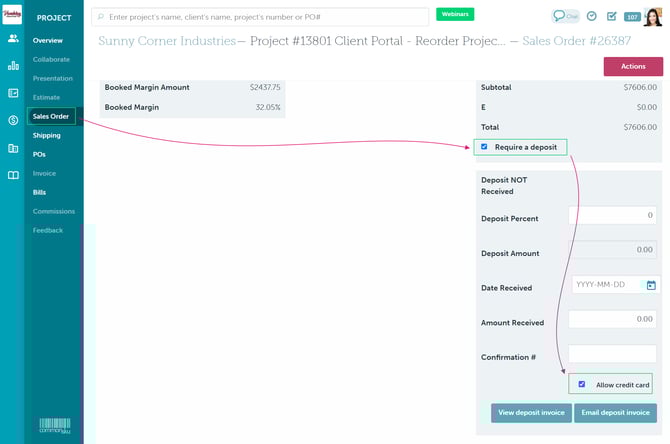Click the user profile avatar photo
The height and width of the screenshot is (444, 670).
[x=654, y=16]
